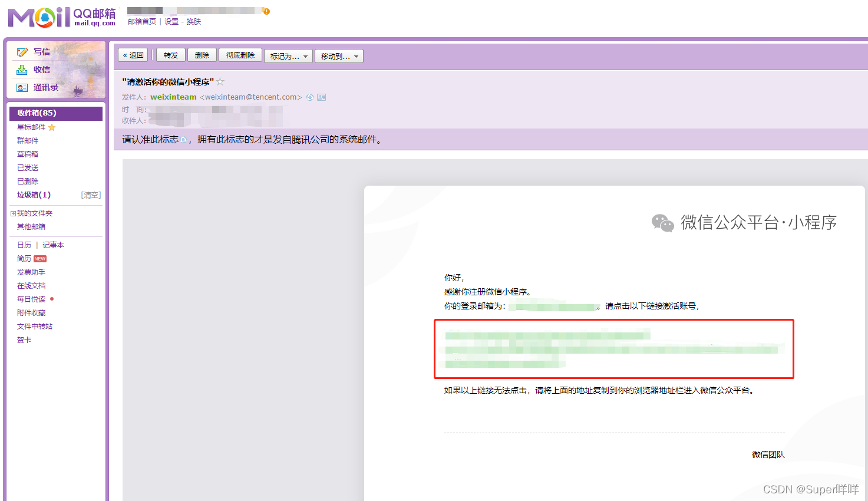This screenshot has width=868, height=501.
Task: Open the 换肤 change skin link
Action: click(x=194, y=22)
